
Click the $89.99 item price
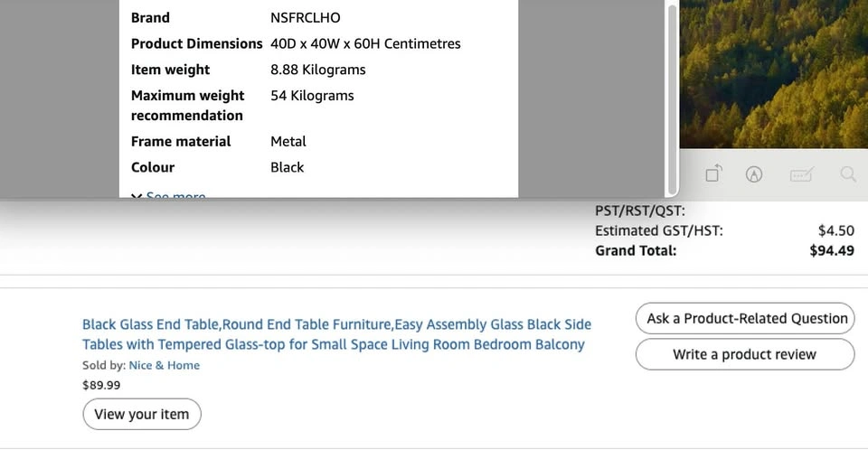[101, 385]
